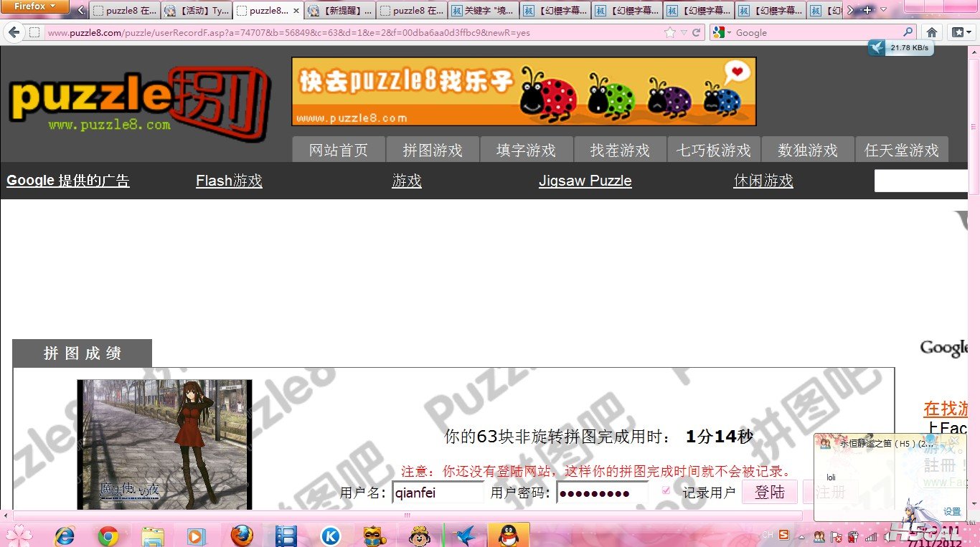Viewport: 980px width, 547px height.
Task: Open the 找茬游戏 nav tab
Action: coord(621,150)
